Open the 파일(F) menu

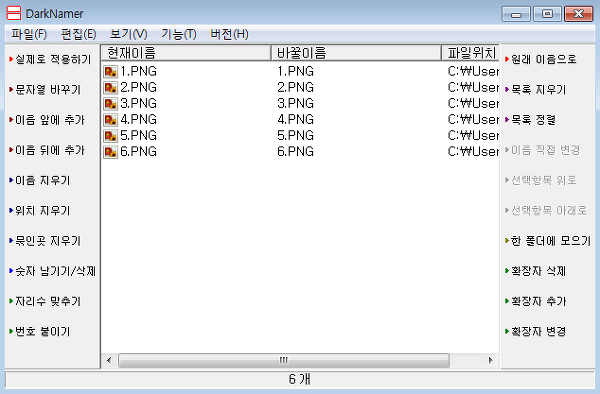(29, 34)
